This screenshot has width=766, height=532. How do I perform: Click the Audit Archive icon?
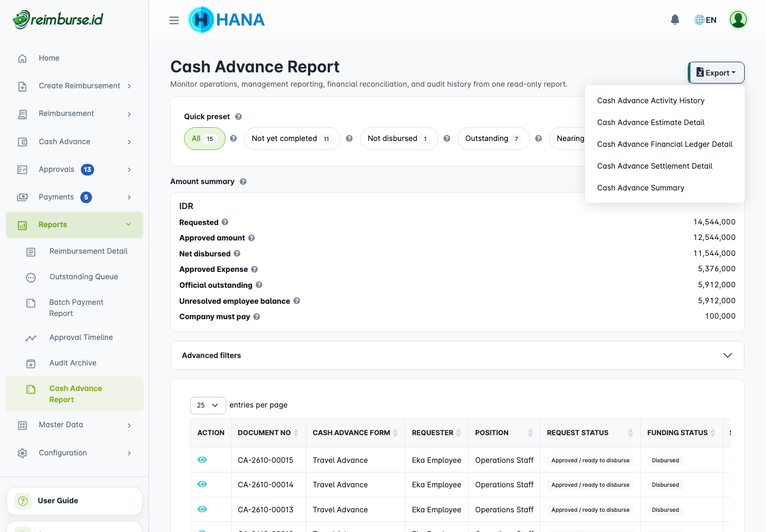(x=31, y=363)
